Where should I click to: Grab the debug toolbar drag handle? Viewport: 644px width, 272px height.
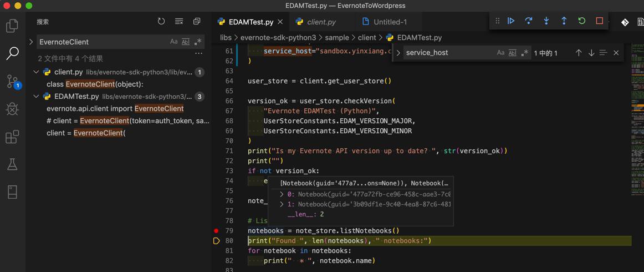[x=497, y=21]
